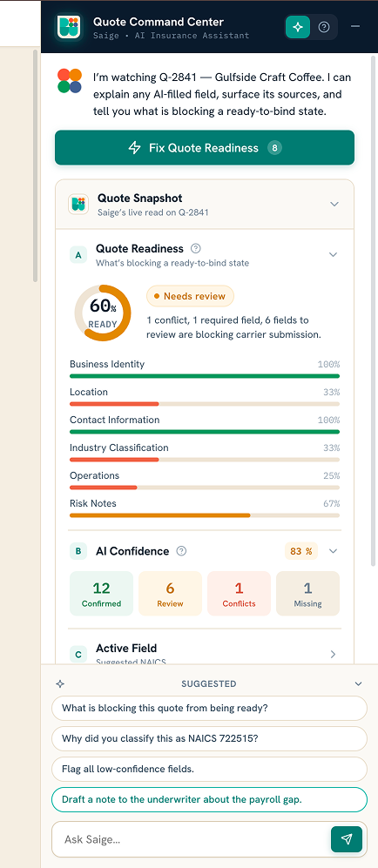Click the sparkle icon next to Suggested
This screenshot has width=378, height=868.
[x=60, y=683]
